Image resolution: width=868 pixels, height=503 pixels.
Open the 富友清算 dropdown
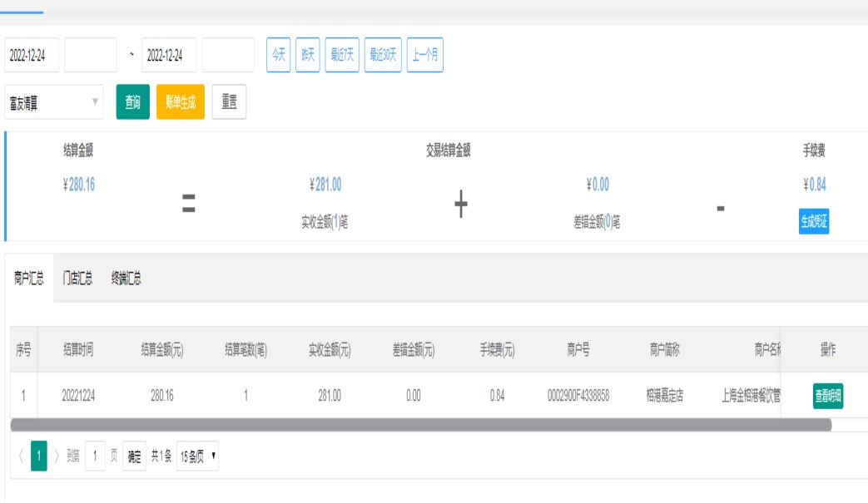[x=54, y=103]
